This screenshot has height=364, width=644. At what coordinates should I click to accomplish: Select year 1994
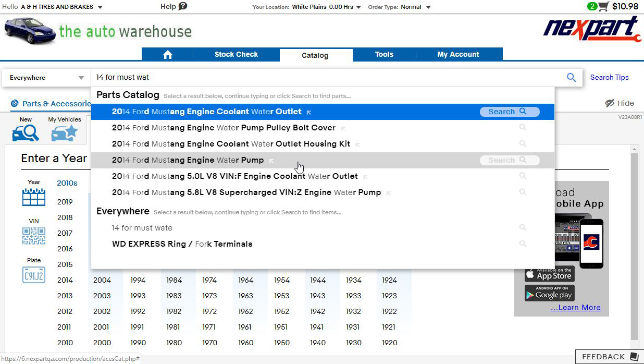click(138, 280)
